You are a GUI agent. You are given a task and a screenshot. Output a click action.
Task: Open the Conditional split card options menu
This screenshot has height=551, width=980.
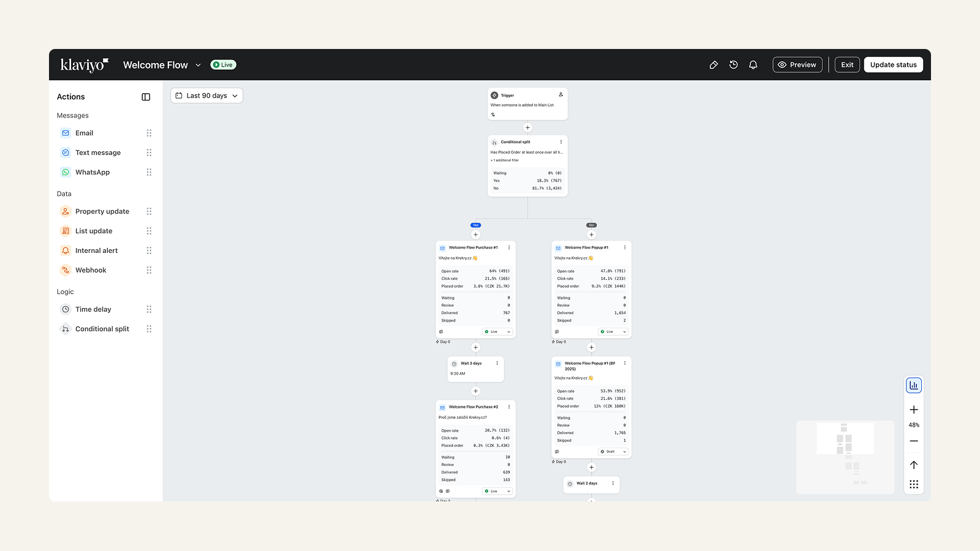point(560,142)
